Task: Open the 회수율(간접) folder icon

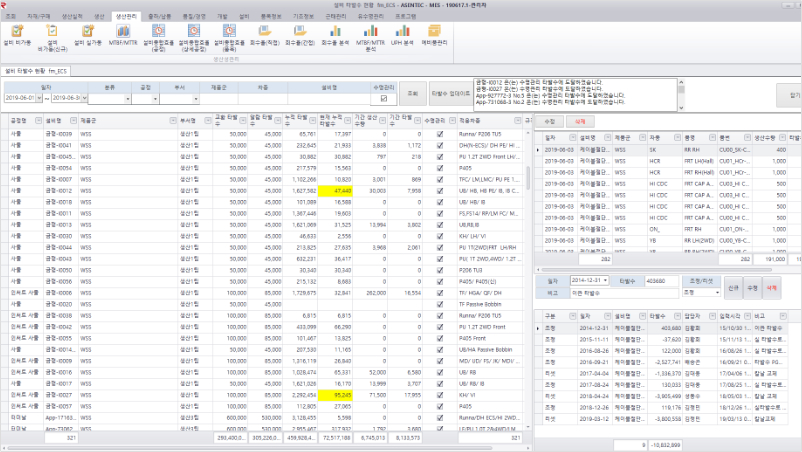Action: coord(300,32)
